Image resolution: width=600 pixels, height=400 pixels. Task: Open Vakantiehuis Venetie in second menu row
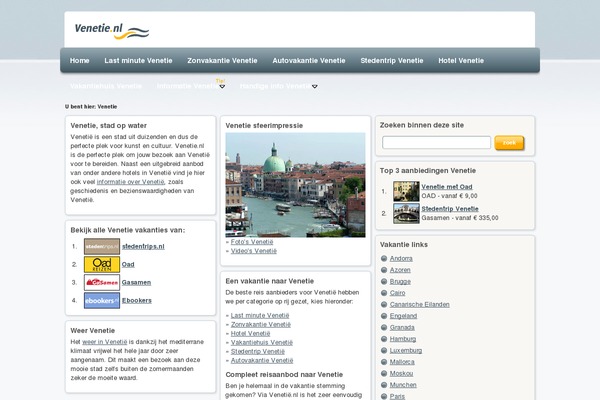(x=106, y=86)
